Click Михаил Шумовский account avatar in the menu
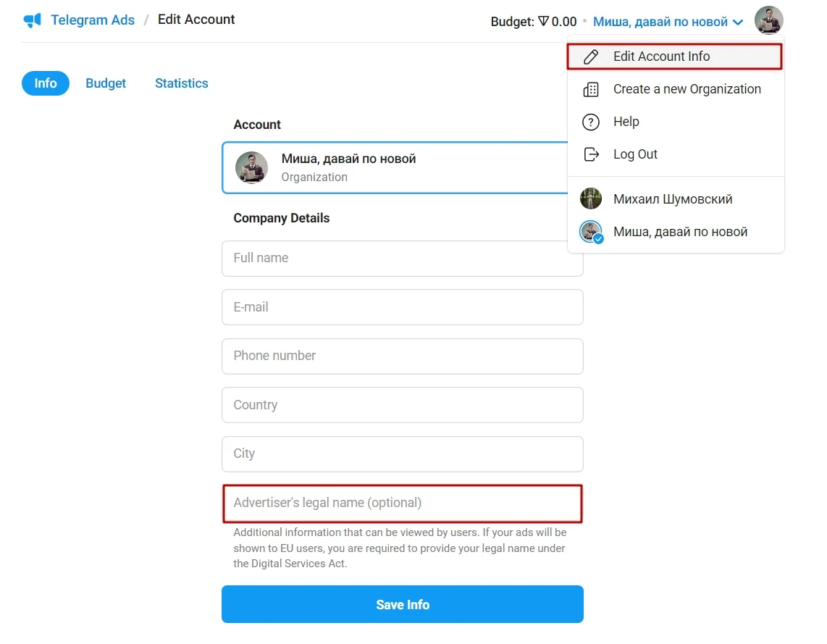 (591, 199)
